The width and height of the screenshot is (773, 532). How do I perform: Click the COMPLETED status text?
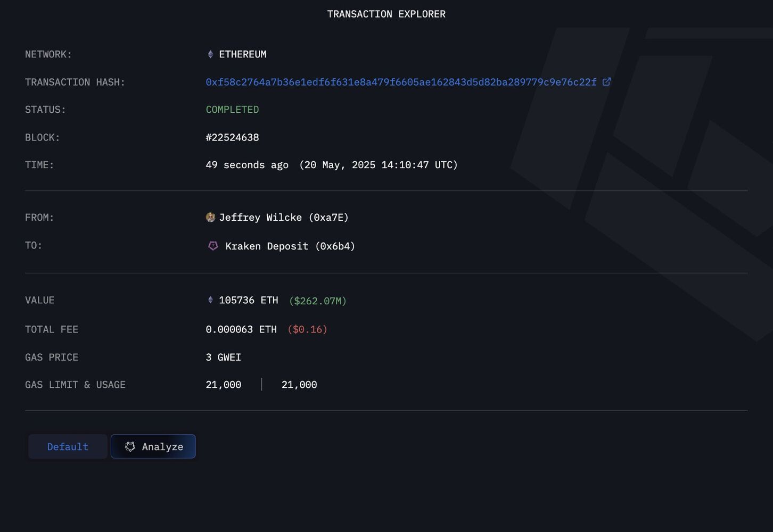point(232,110)
